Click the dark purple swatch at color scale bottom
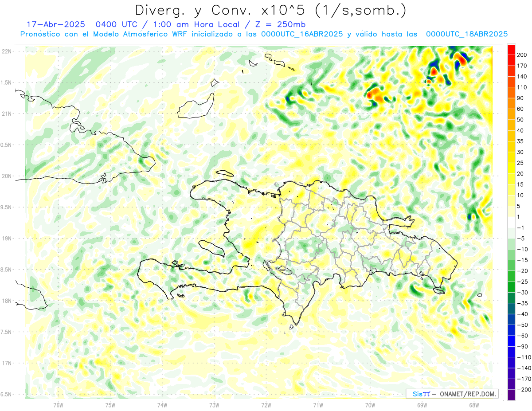Viewport: 532px width, 411px height. pyautogui.click(x=511, y=395)
